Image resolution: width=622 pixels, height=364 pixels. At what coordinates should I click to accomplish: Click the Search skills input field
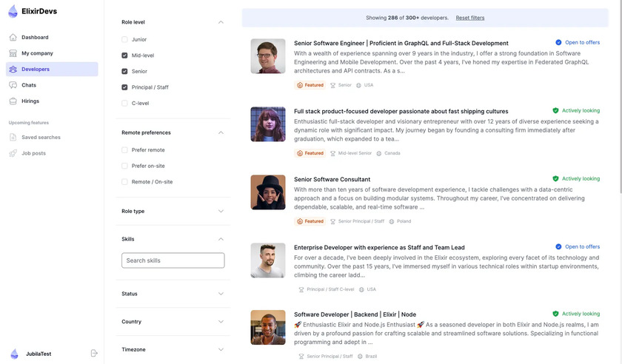(173, 260)
